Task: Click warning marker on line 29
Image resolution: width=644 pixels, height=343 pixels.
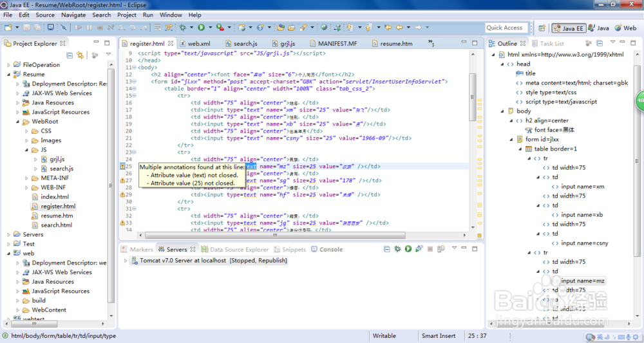Action: [122, 194]
